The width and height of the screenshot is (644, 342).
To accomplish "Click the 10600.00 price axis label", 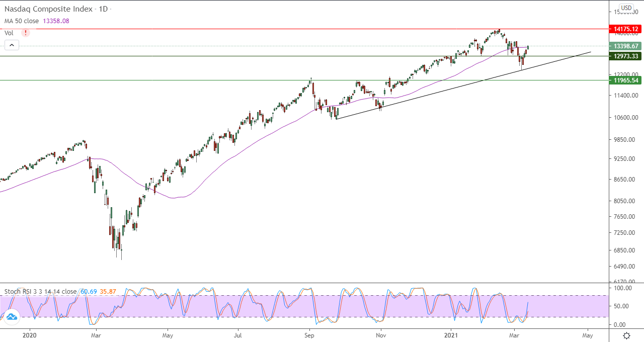I will pyautogui.click(x=624, y=118).
